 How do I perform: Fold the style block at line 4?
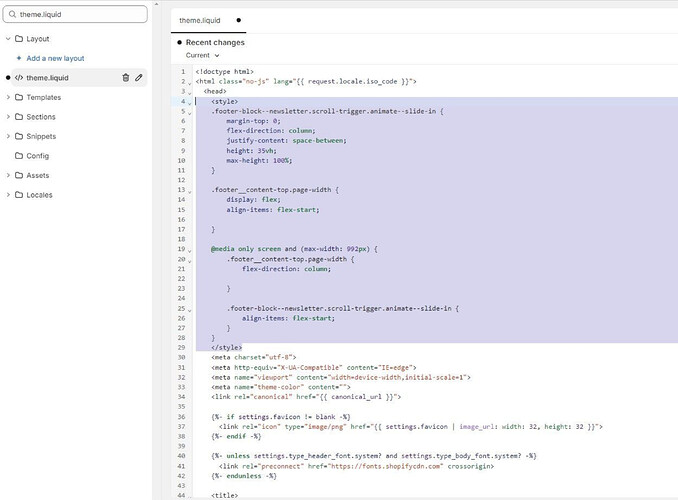[189, 102]
